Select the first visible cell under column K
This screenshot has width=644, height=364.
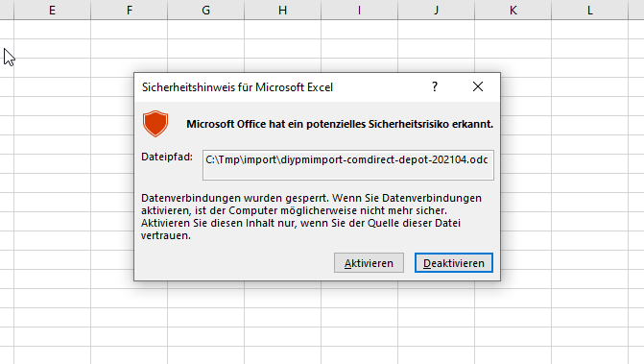click(x=513, y=29)
